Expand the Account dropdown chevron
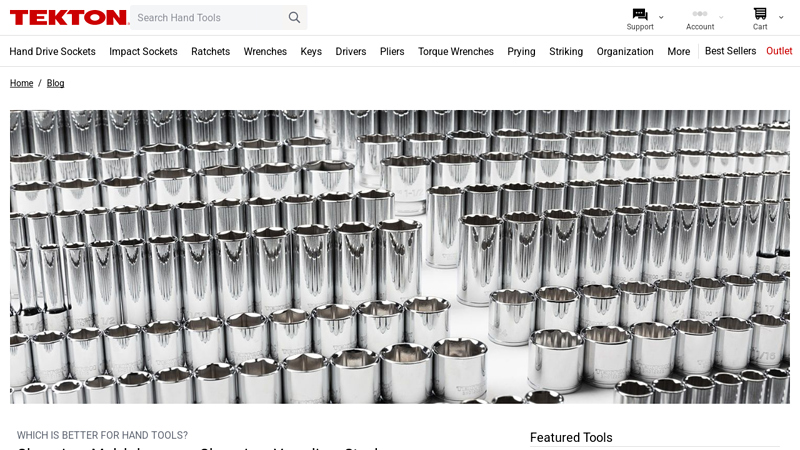The height and width of the screenshot is (450, 800). (x=721, y=17)
